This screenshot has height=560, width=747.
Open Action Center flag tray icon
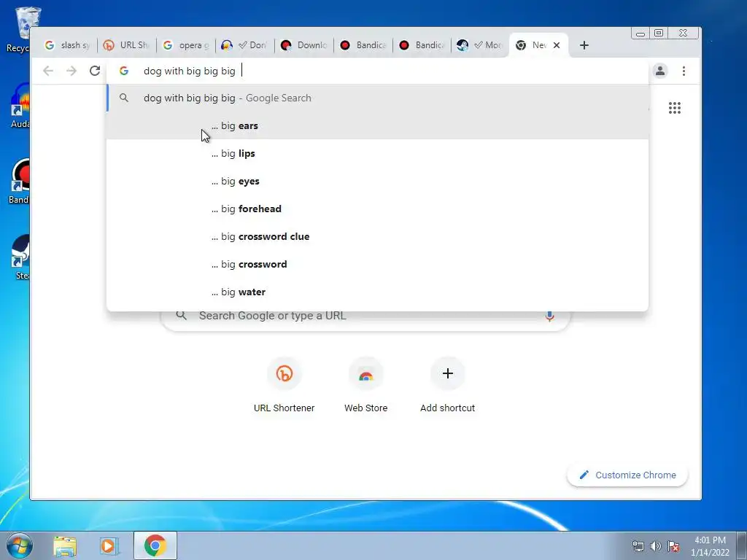673,546
